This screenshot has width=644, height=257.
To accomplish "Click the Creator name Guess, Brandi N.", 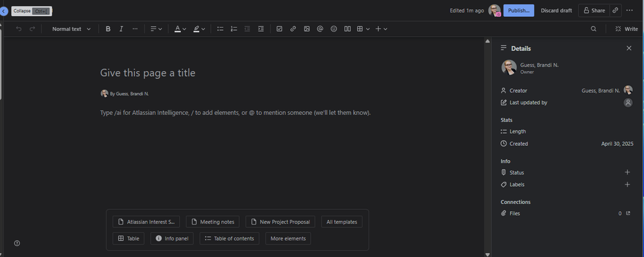I will point(600,90).
